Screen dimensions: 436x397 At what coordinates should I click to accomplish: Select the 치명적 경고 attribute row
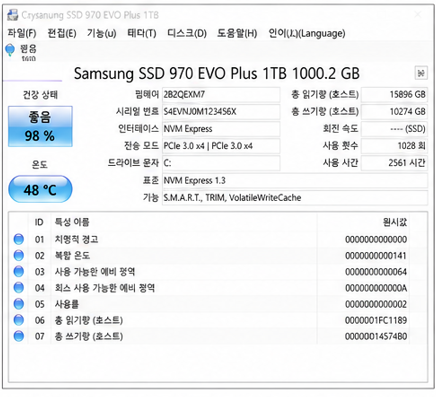[x=209, y=239]
